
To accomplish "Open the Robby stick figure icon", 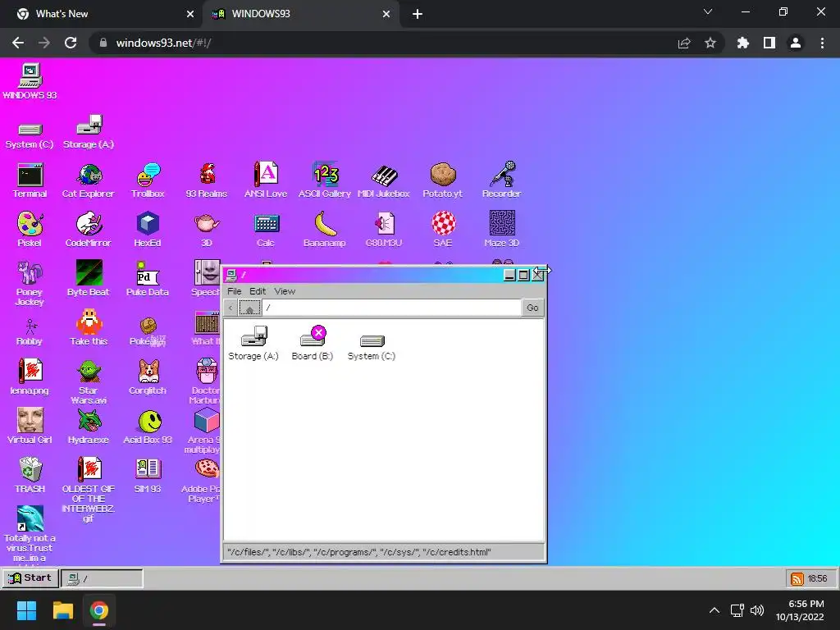I will click(x=30, y=332).
